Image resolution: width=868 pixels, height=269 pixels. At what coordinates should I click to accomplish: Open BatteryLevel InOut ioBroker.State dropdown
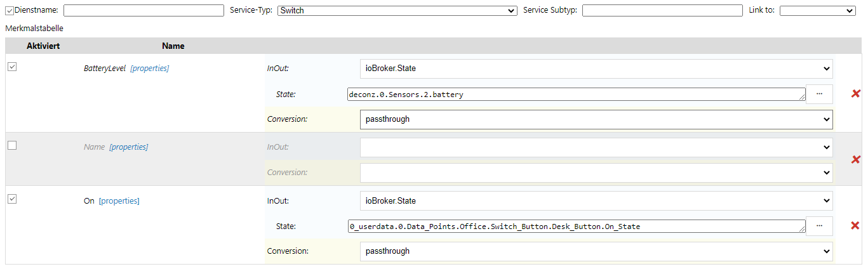[596, 69]
